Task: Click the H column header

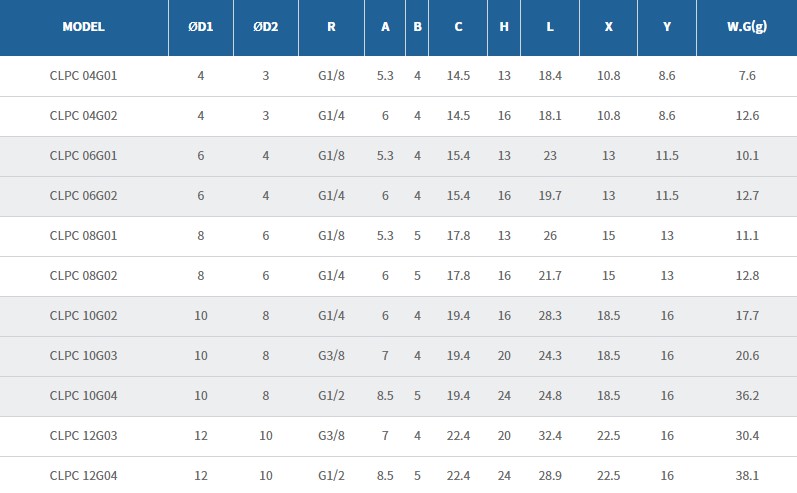Action: 504,27
